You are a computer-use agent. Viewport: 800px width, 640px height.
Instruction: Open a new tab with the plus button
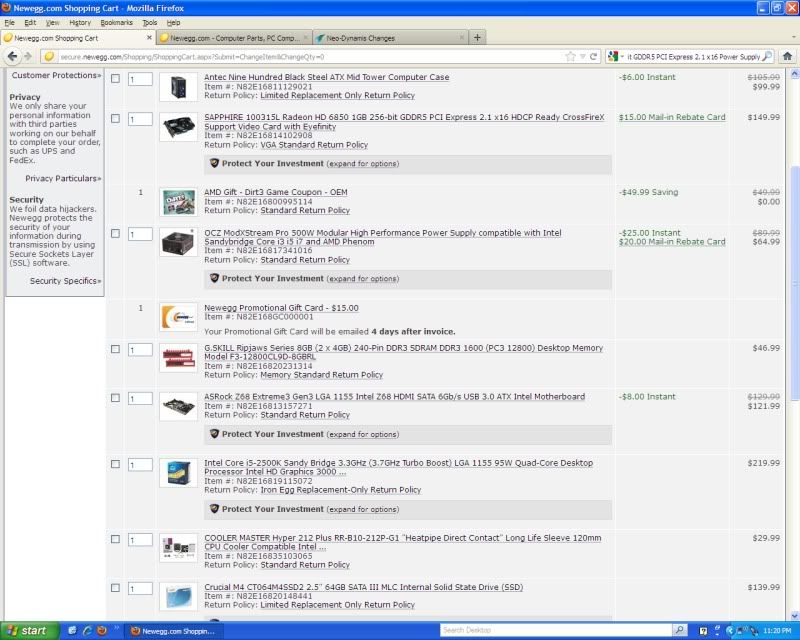click(477, 37)
